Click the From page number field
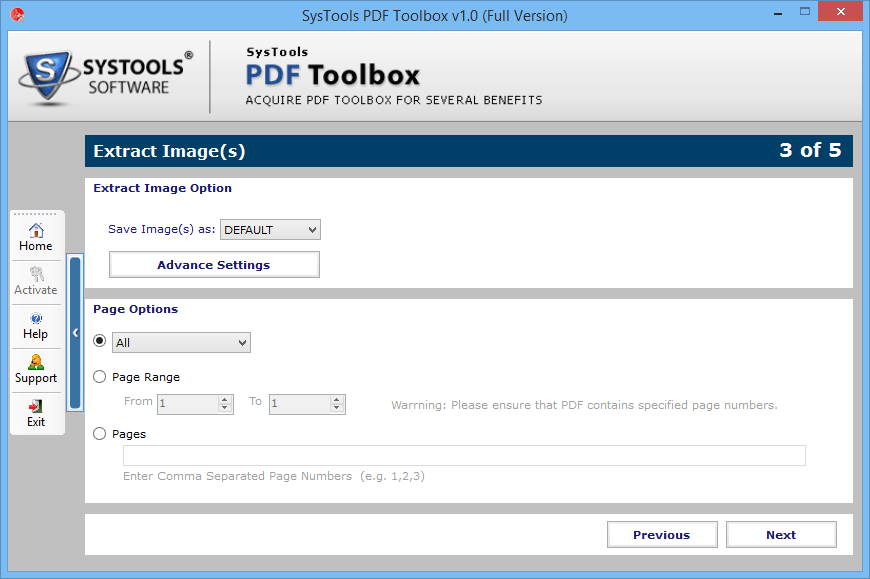The width and height of the screenshot is (870, 579). 189,404
